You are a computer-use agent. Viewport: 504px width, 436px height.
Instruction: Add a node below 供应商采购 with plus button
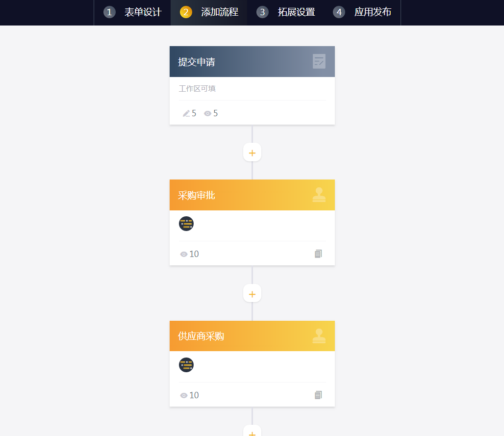coord(252,431)
